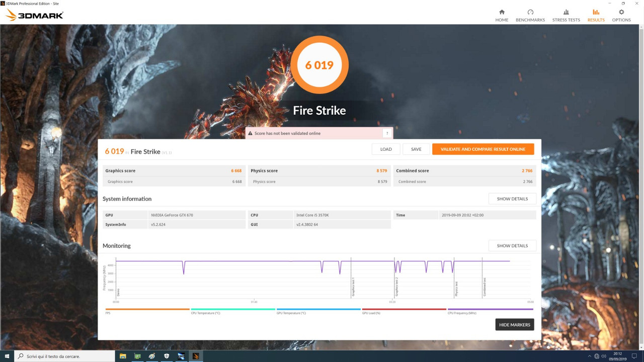Open File Explorer from taskbar

click(x=123, y=356)
